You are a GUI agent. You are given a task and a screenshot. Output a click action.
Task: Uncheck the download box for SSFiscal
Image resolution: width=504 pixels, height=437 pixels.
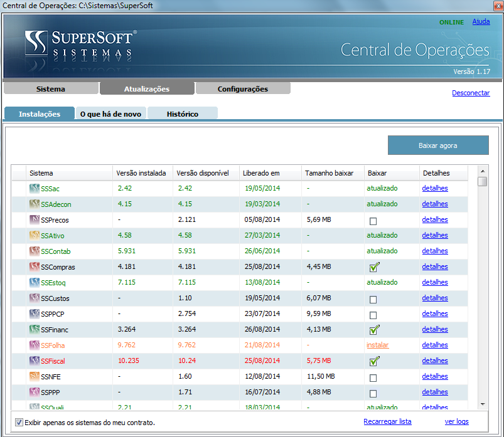374,361
